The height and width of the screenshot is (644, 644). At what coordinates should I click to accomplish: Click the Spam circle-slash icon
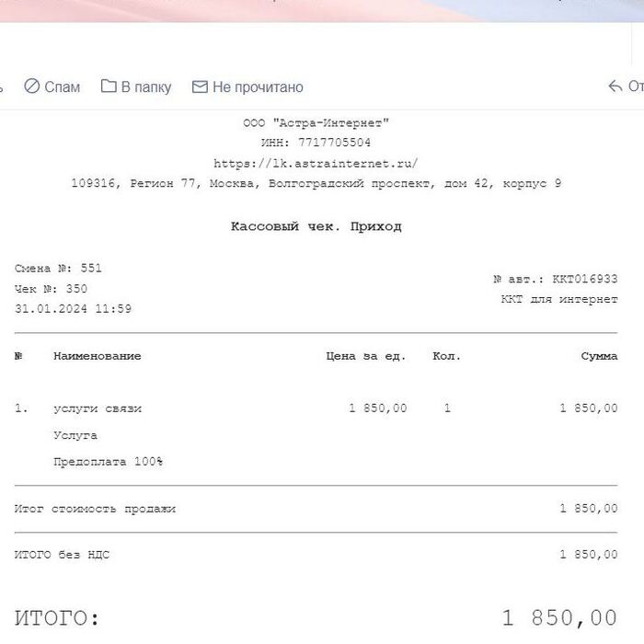coord(32,86)
